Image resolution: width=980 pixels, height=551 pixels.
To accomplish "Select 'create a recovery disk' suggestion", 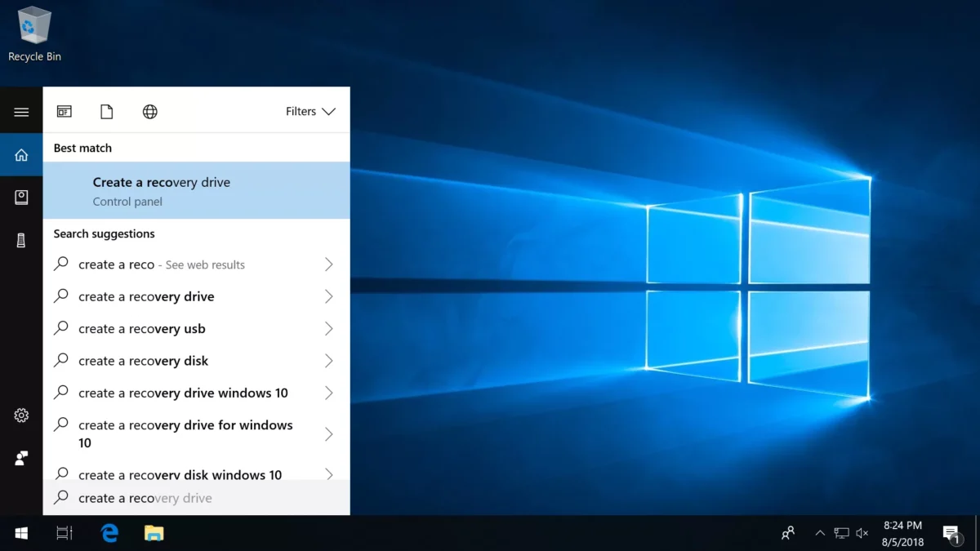I will click(x=143, y=361).
